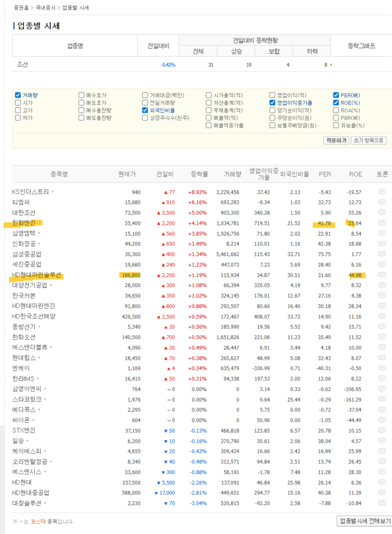Click the 한화오션 discussion board icon

pyautogui.click(x=382, y=337)
